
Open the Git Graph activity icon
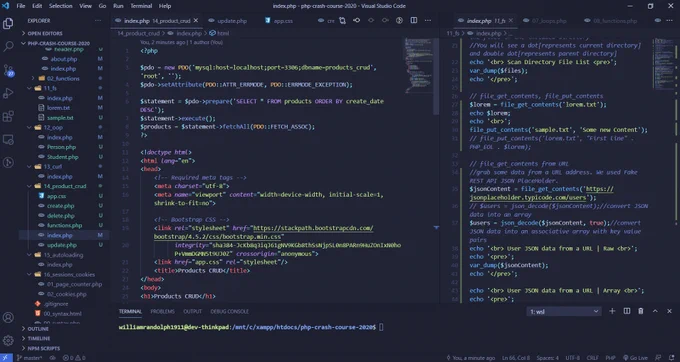coord(8,163)
